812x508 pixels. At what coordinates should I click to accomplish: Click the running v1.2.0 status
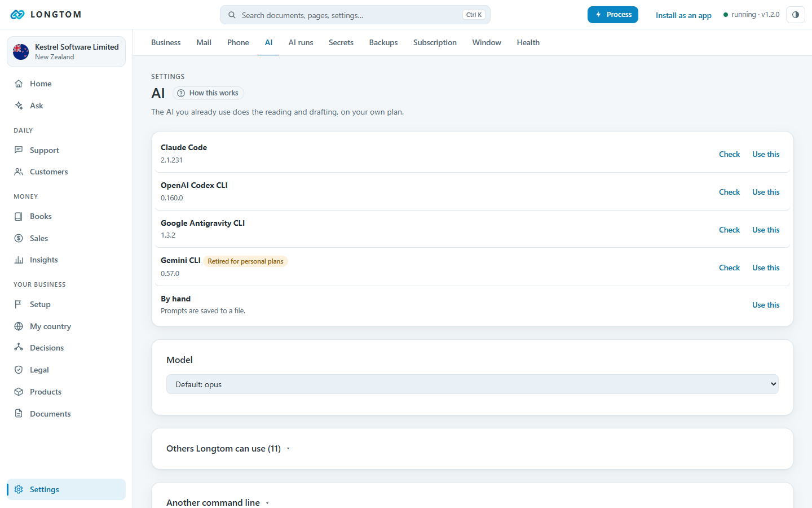(x=751, y=15)
